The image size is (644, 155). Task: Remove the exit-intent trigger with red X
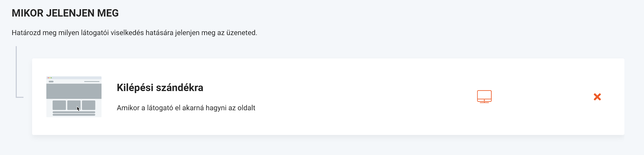(x=597, y=97)
